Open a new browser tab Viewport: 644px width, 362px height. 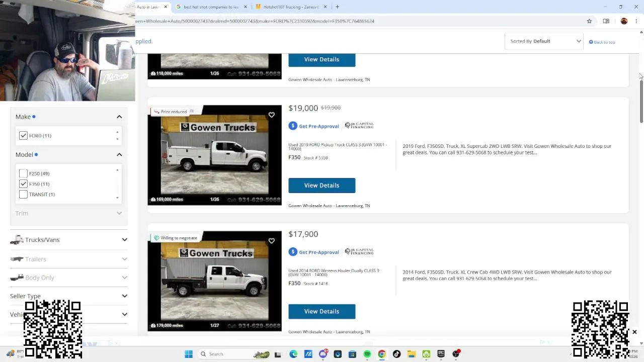(x=337, y=7)
